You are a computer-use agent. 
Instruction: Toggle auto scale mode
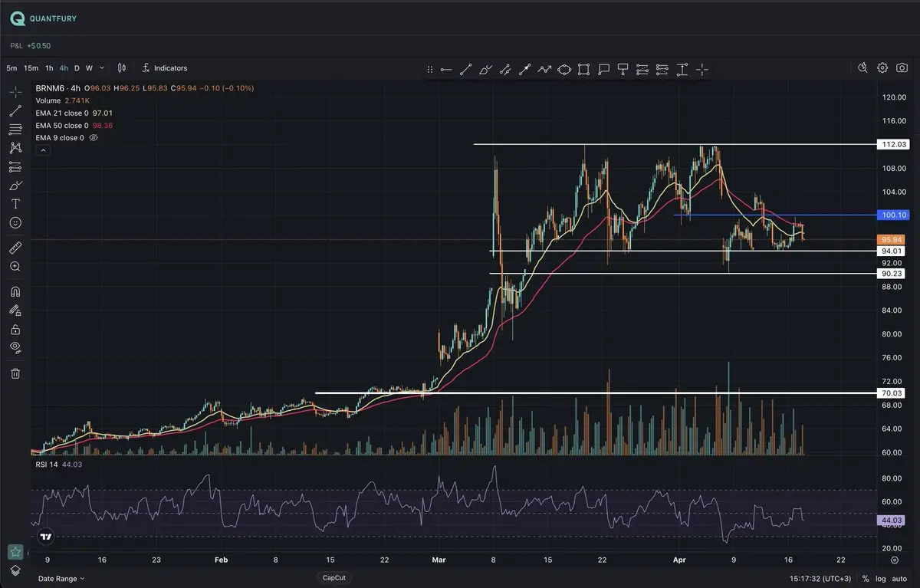click(900, 578)
